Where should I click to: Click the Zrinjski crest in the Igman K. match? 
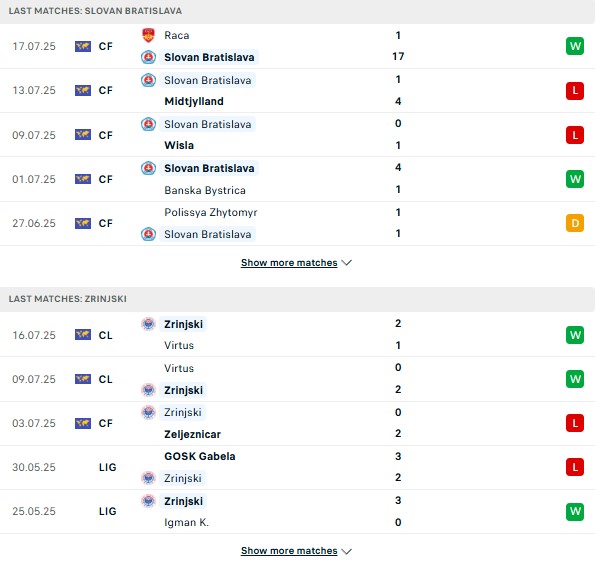tap(148, 501)
